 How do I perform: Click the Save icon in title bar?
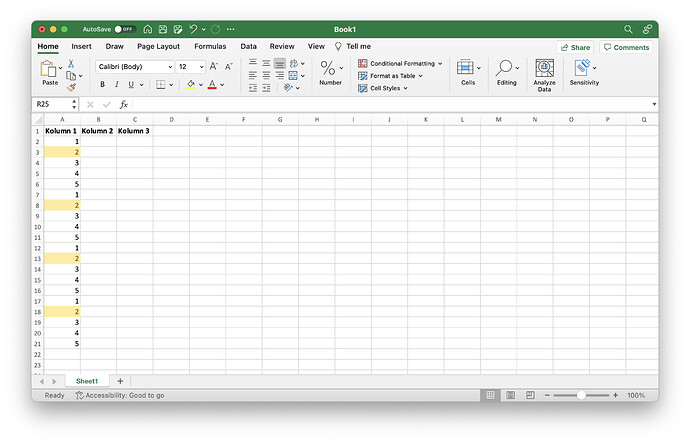point(163,29)
